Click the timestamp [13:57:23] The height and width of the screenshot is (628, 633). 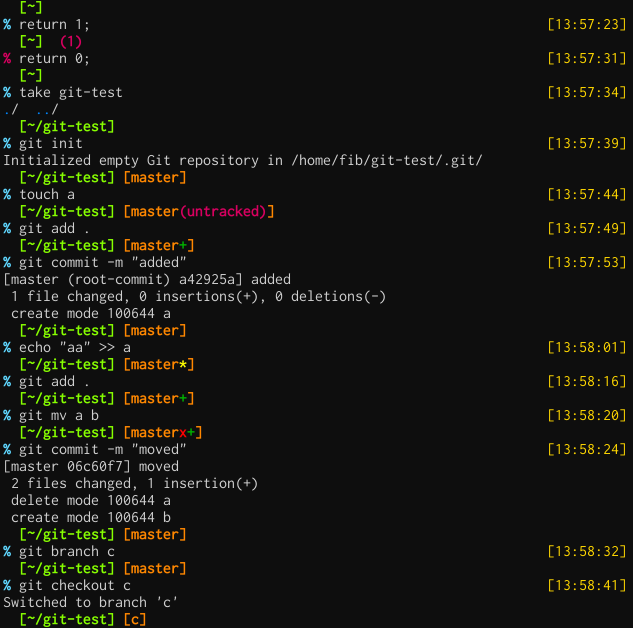tap(587, 25)
